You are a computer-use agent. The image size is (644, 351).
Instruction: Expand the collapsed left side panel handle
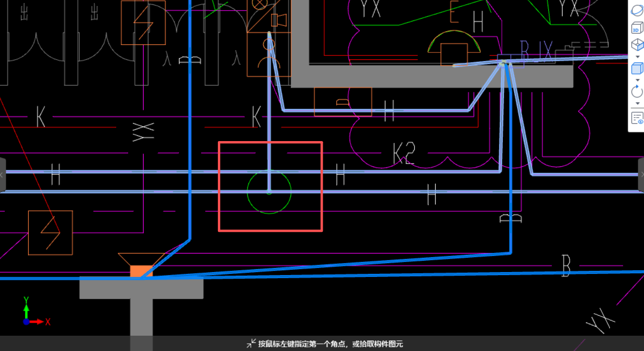pos(2,175)
